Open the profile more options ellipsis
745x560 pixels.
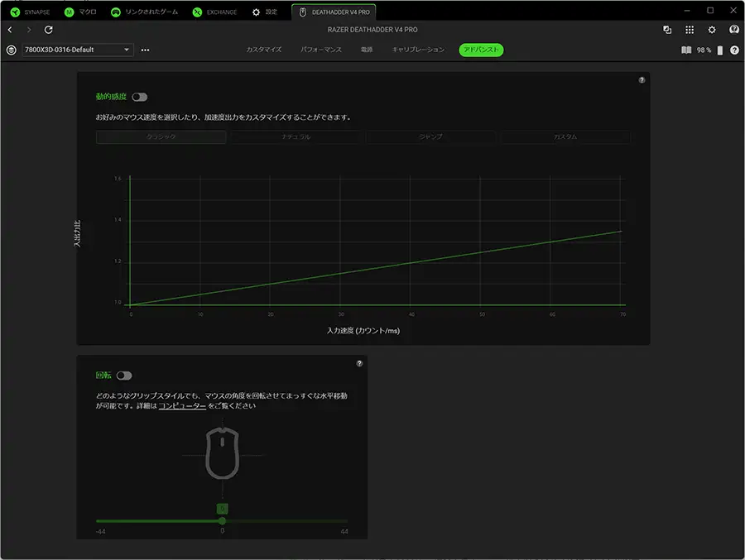[146, 50]
